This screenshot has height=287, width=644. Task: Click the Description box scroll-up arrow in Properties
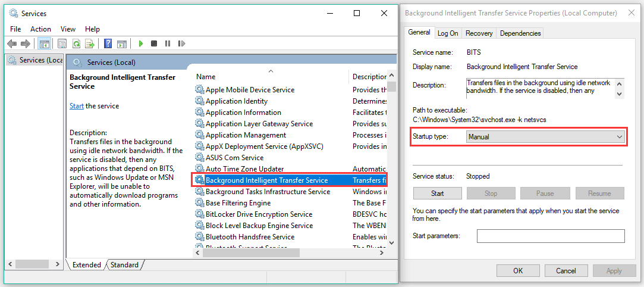click(x=620, y=83)
